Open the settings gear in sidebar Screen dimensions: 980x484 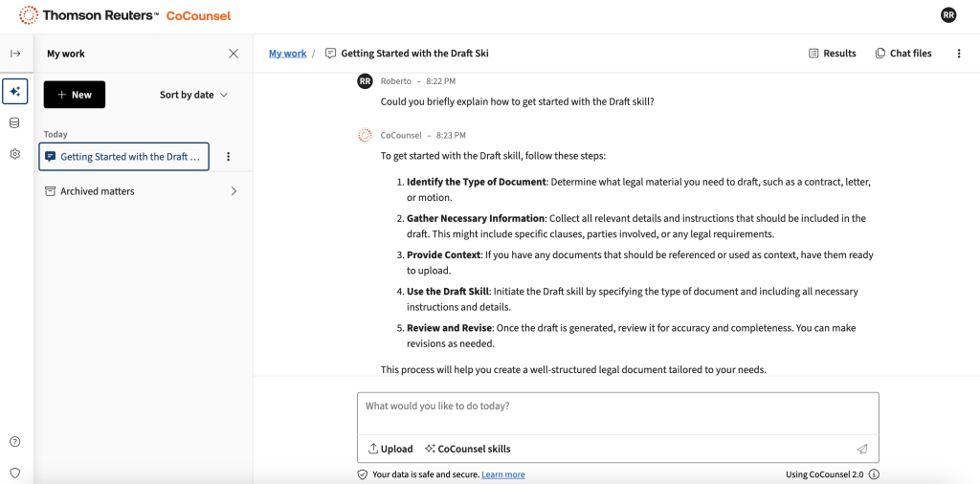(15, 154)
